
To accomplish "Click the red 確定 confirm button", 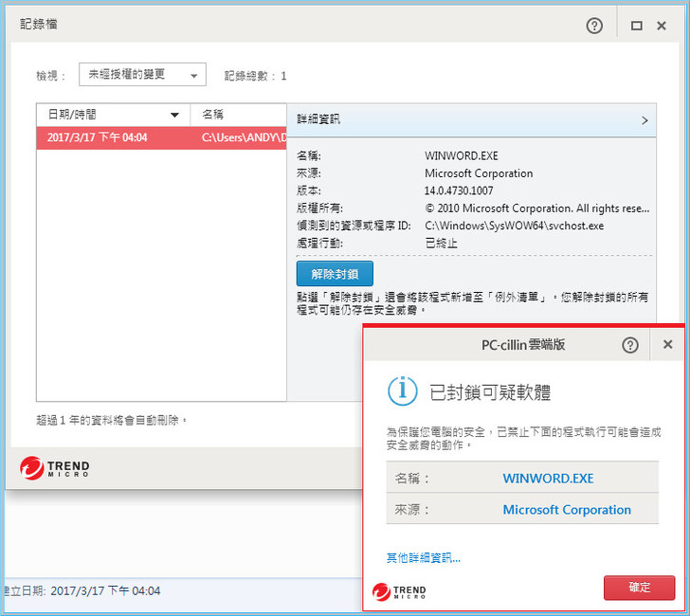I will 639,588.
